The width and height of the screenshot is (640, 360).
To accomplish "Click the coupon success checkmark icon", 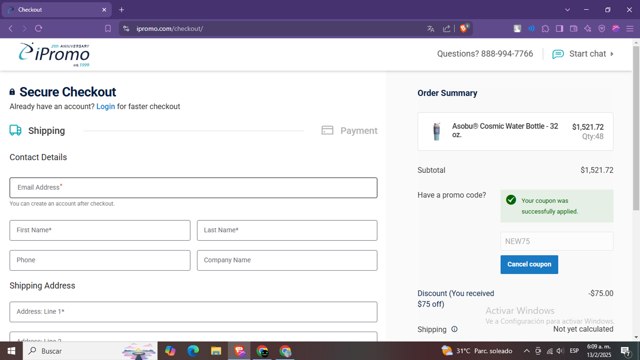I will tap(511, 200).
